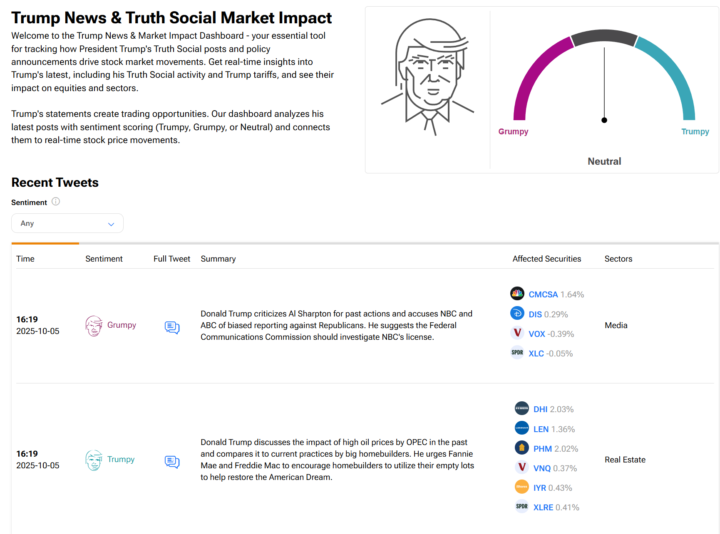Screen dimensions: 720x534
Task: Open full tweet icon for homebuilders post
Action: 172,461
